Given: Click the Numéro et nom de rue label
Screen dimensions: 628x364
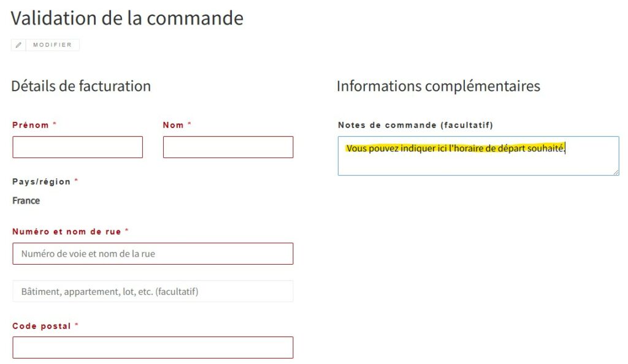Looking at the screenshot, I should (x=66, y=232).
